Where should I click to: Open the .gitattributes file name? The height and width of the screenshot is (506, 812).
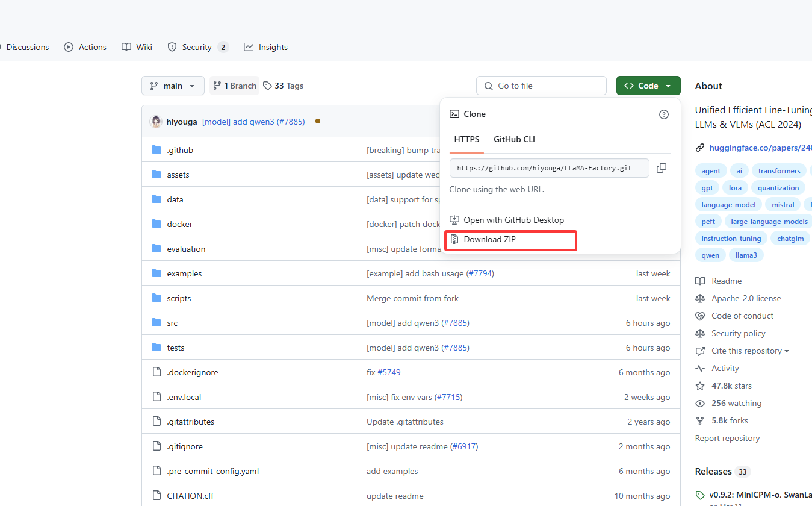pos(191,422)
